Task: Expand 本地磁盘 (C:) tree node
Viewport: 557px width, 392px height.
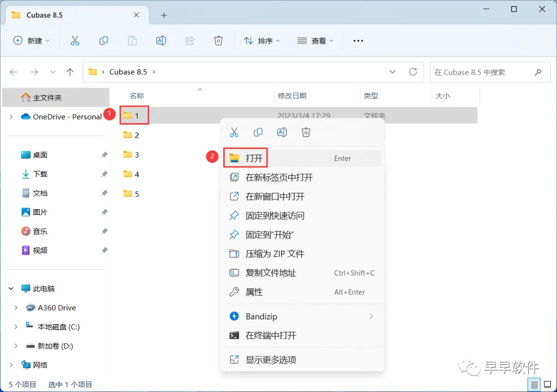Action: [x=15, y=327]
